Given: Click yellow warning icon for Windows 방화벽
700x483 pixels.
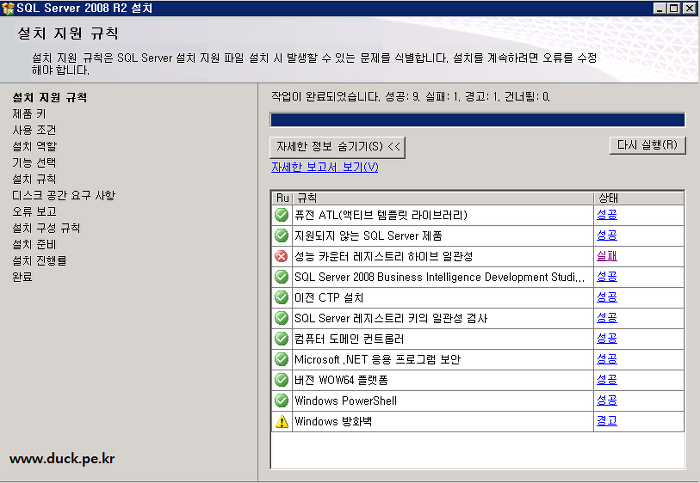Looking at the screenshot, I should click(282, 421).
